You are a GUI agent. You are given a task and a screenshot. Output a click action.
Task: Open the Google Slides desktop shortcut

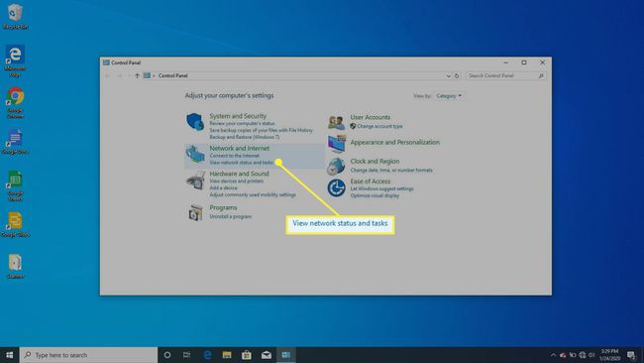tap(15, 224)
